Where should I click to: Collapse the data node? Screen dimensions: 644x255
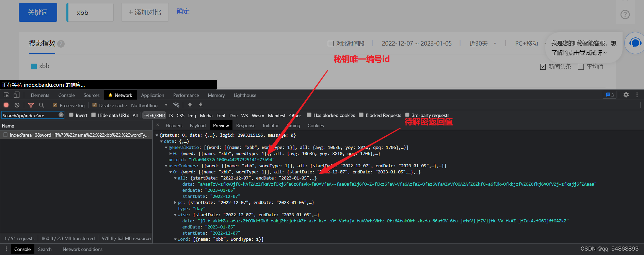161,141
